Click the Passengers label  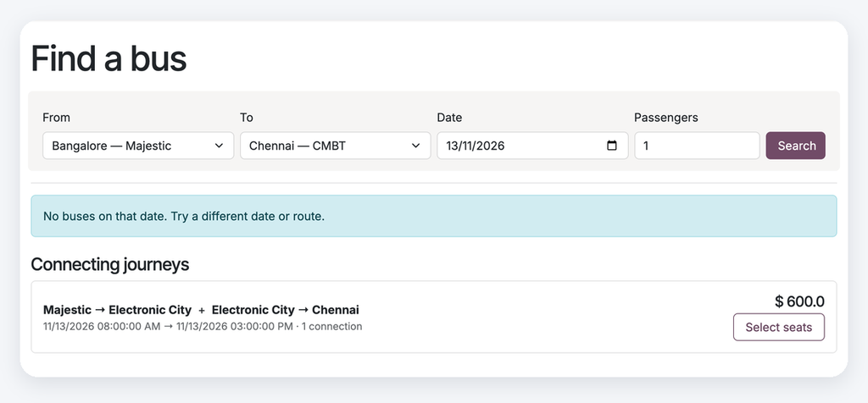point(666,117)
